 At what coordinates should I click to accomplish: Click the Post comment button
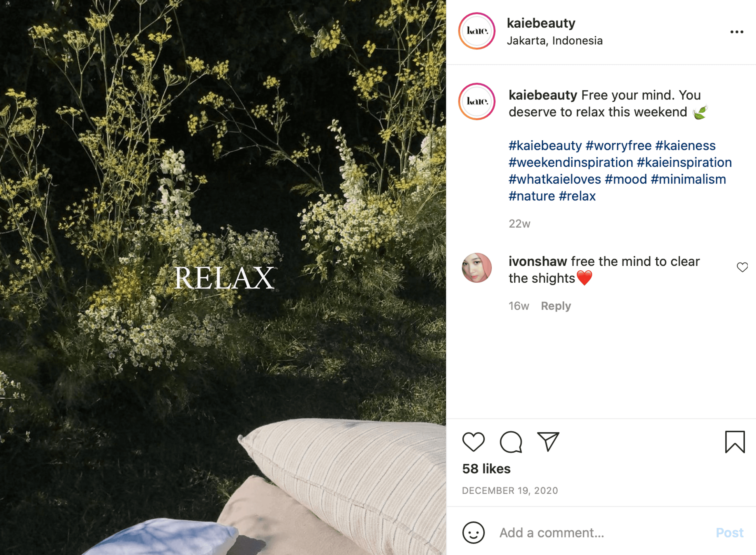[729, 533]
